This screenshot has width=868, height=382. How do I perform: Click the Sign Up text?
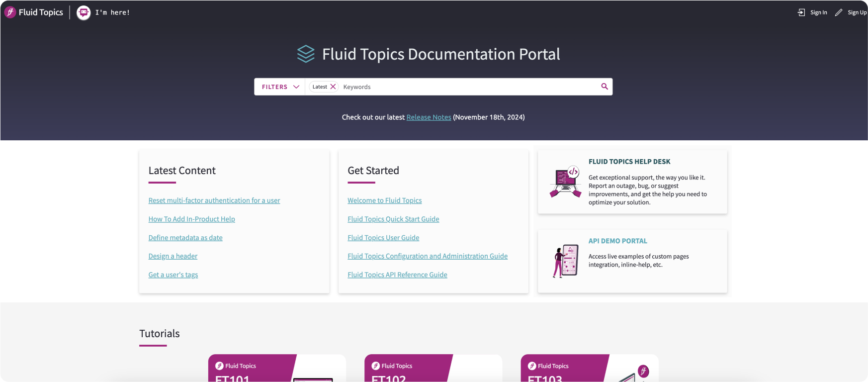pos(857,12)
